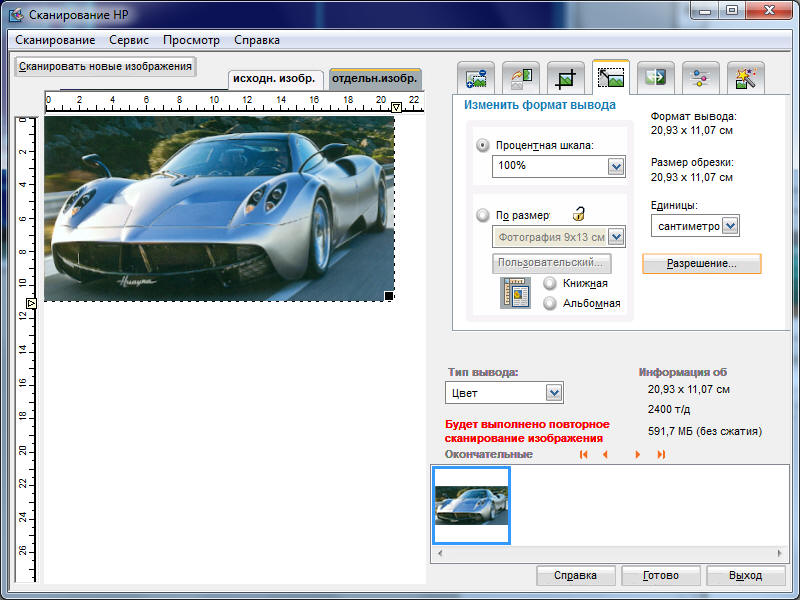This screenshot has width=800, height=600.
Task: Open the 'Единицы' units dropdown
Action: (x=730, y=226)
